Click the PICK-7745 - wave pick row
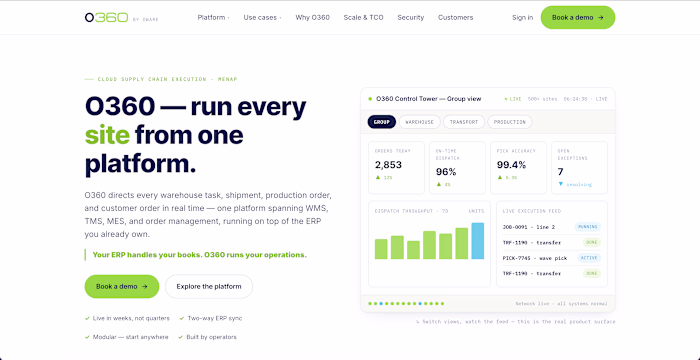The height and width of the screenshot is (360, 700). 552,258
